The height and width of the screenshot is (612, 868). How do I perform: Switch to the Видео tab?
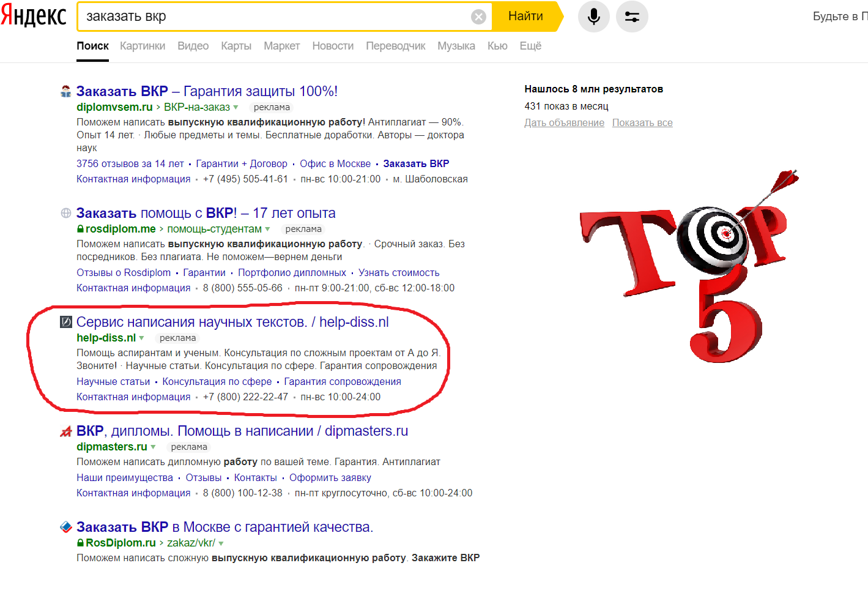click(193, 46)
